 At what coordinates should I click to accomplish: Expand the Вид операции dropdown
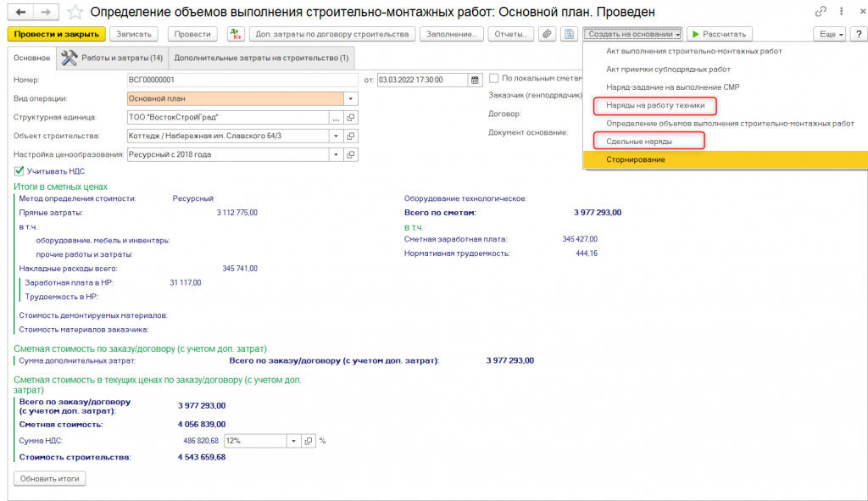click(350, 98)
